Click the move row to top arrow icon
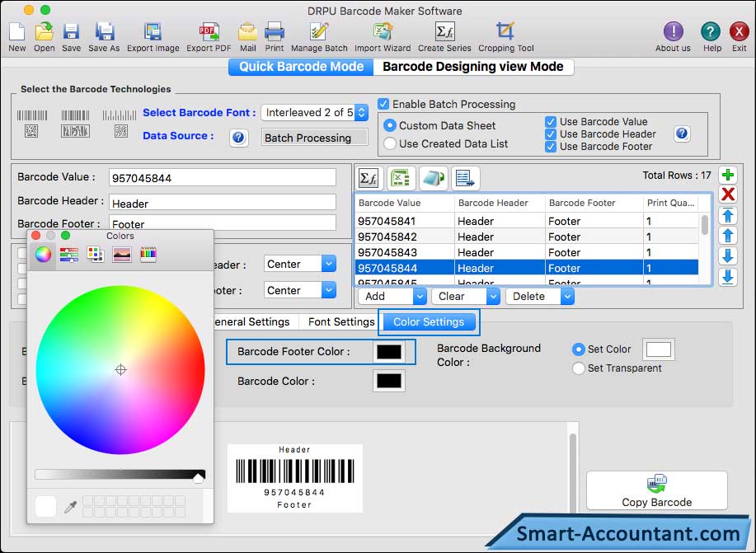 [728, 215]
